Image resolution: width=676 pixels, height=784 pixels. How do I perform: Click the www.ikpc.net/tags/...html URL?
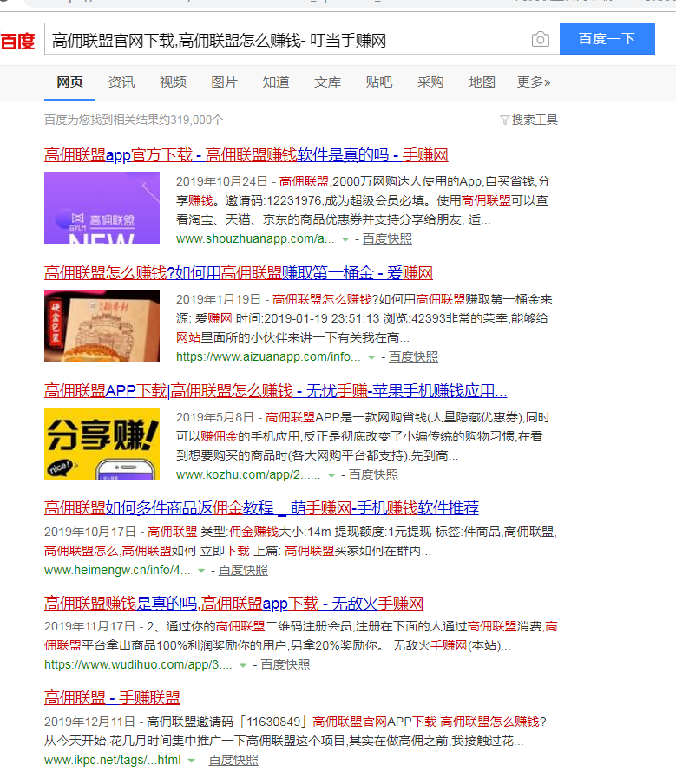click(x=113, y=760)
